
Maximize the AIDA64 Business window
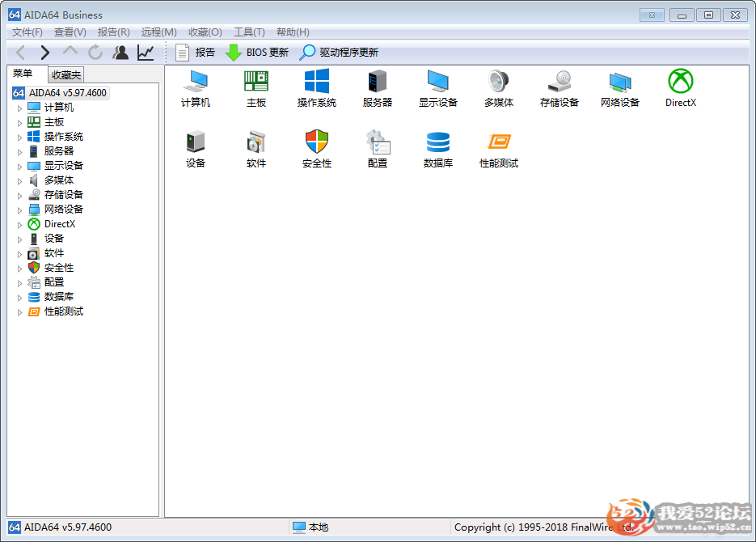coord(708,15)
